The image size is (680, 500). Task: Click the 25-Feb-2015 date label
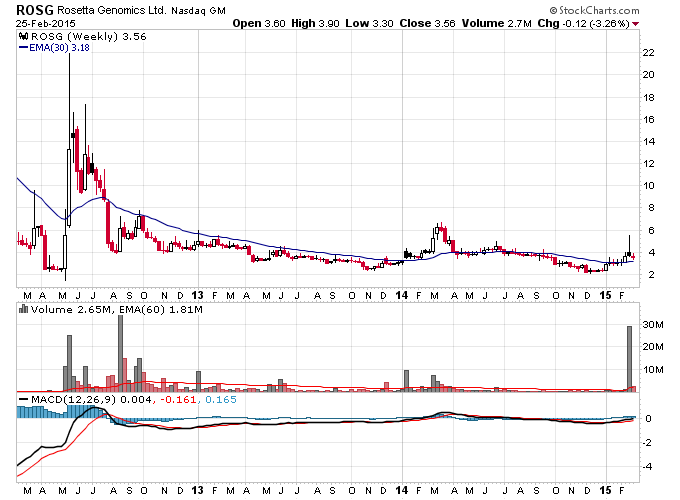tap(46, 23)
